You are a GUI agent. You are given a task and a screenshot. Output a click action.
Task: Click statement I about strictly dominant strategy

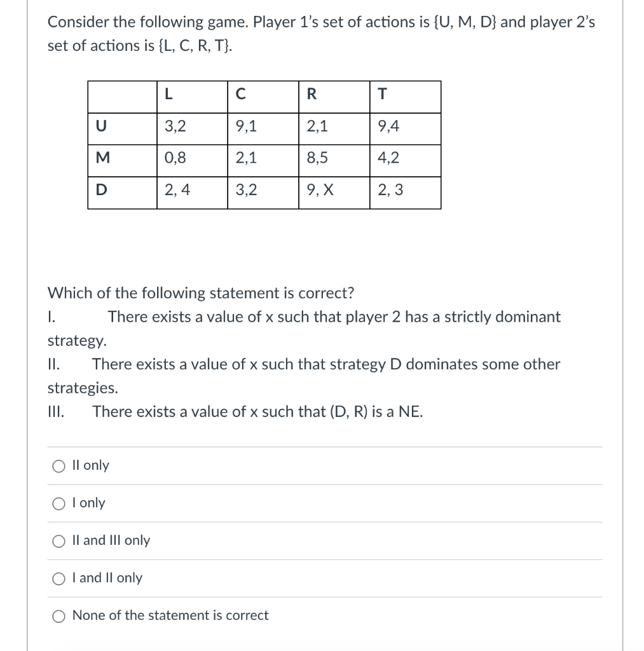[x=303, y=317]
